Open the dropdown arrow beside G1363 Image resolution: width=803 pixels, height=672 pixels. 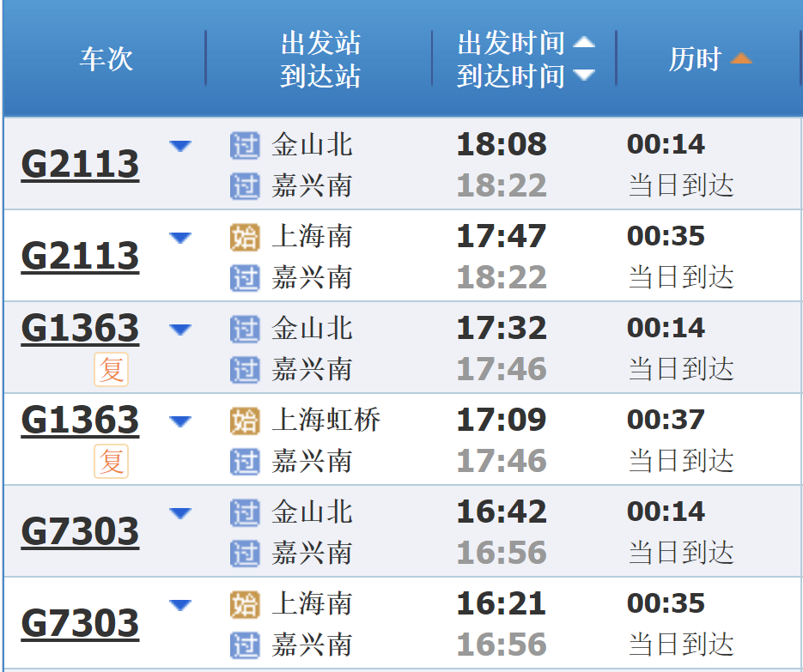point(180,329)
